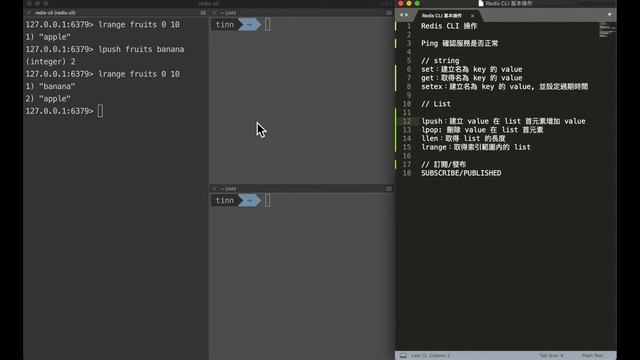Click the minimap in the Sublime editor

tap(607, 30)
